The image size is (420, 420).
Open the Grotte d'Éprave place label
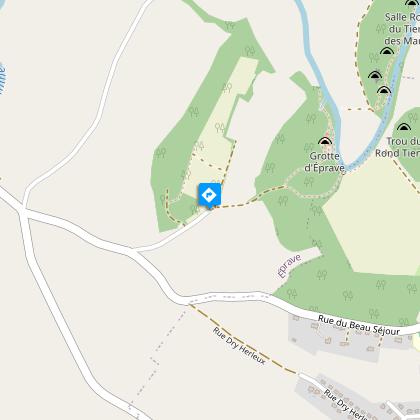[x=324, y=162]
